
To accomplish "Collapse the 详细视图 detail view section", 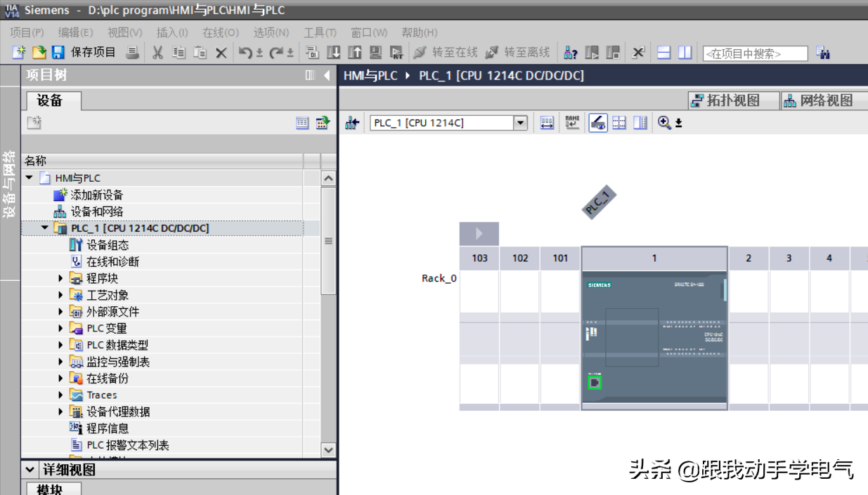I will click(x=30, y=470).
